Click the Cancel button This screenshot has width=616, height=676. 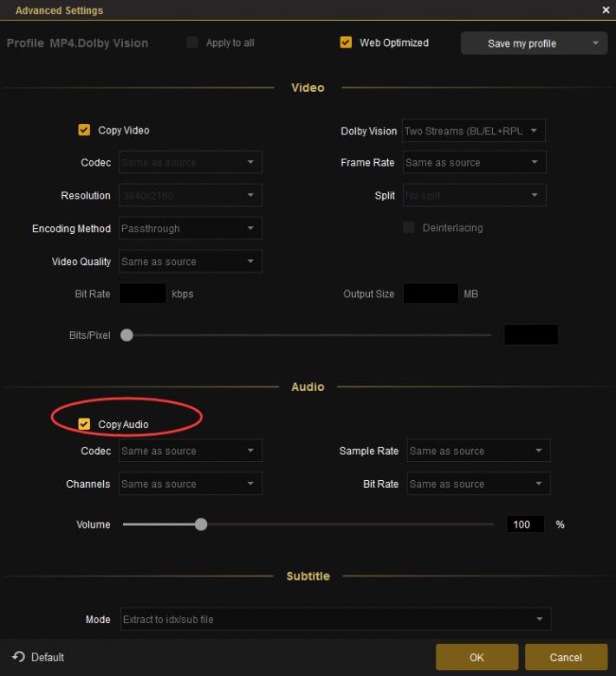coord(566,657)
